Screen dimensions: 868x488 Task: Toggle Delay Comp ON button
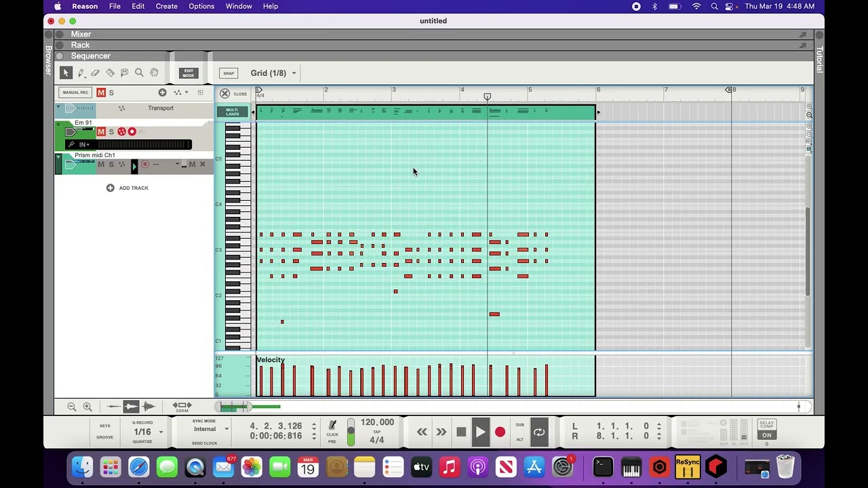(766, 435)
